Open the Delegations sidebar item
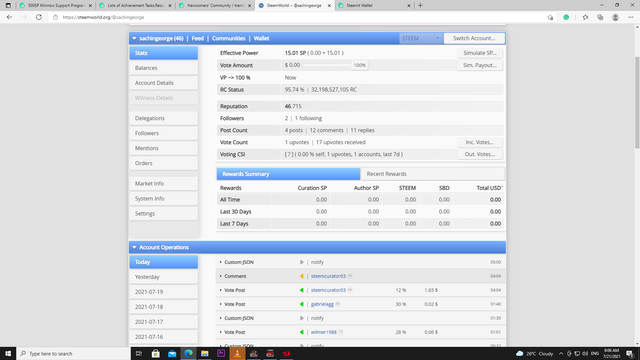The height and width of the screenshot is (360, 640). [x=164, y=118]
